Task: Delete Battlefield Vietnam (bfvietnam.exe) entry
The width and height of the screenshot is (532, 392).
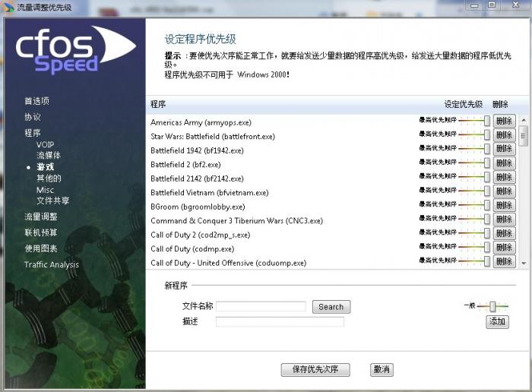Action: [504, 191]
